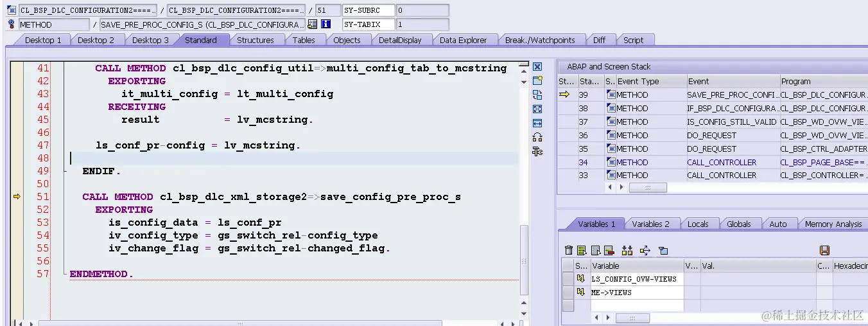The image size is (868, 326).
Task: Click the yellow change icon for LS_CONFIG_OVW-VIEWS
Action: (x=580, y=279)
